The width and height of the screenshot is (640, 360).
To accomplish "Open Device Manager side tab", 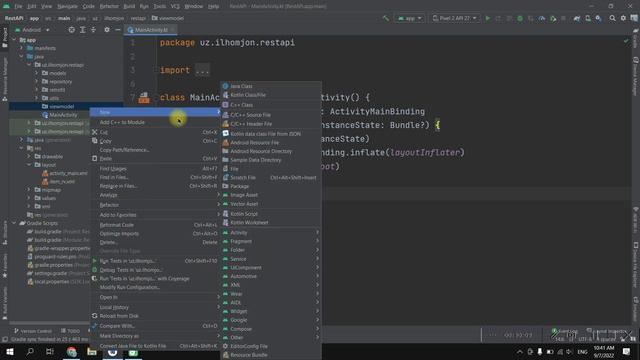I will [636, 76].
